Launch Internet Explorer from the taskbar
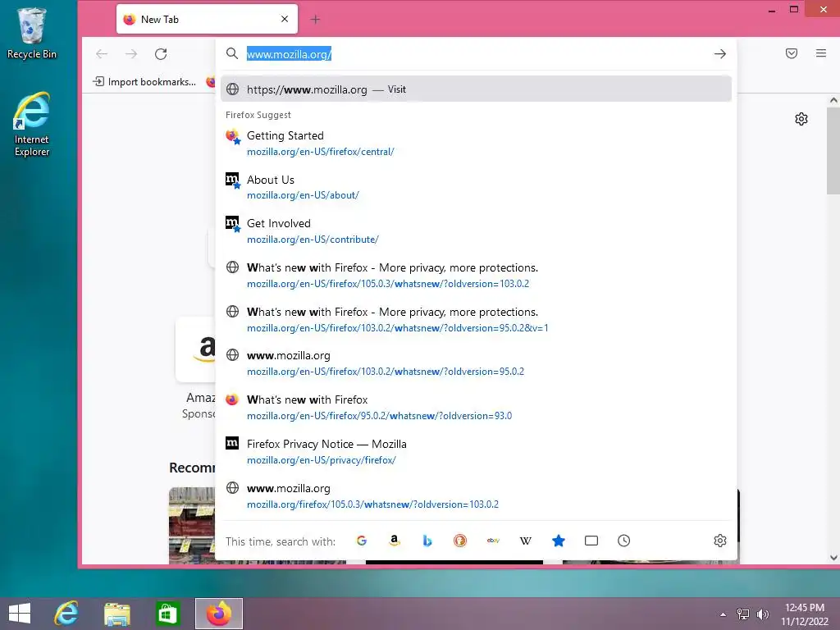The width and height of the screenshot is (840, 630). [66, 614]
